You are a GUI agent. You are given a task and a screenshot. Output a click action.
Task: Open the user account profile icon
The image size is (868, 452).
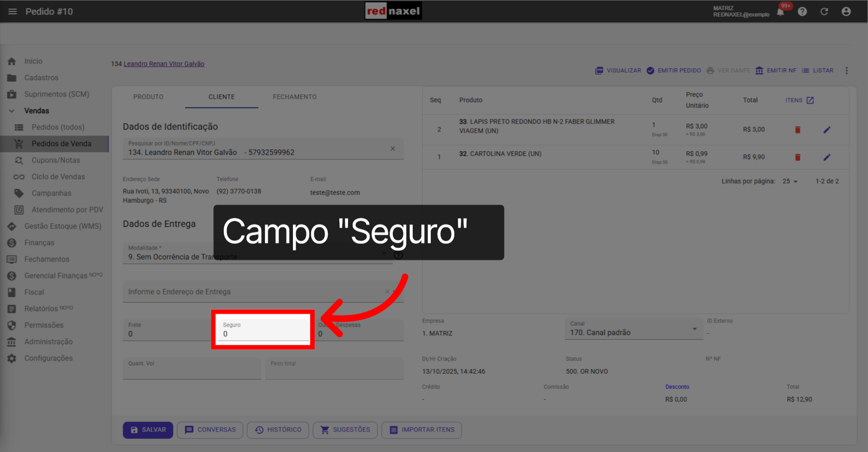(x=846, y=11)
